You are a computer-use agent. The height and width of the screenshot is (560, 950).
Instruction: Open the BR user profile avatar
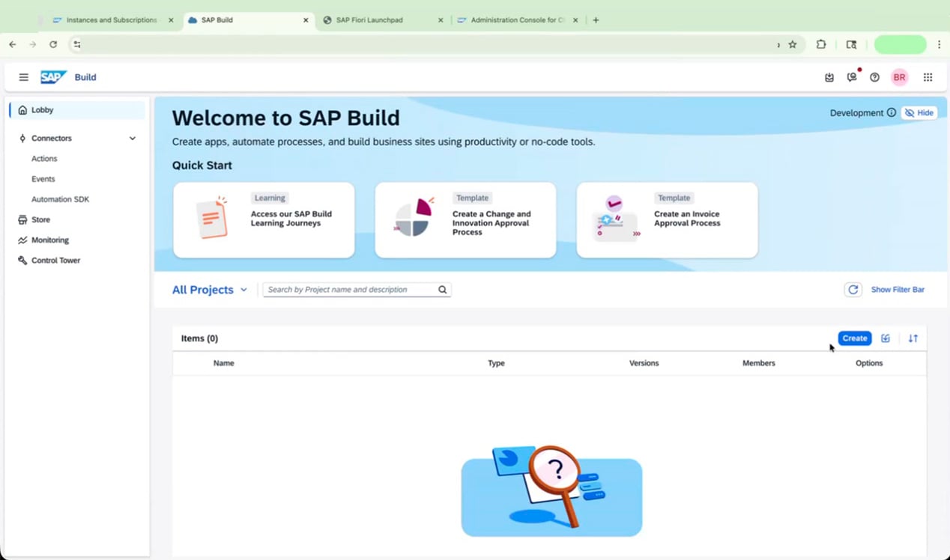[x=899, y=77]
